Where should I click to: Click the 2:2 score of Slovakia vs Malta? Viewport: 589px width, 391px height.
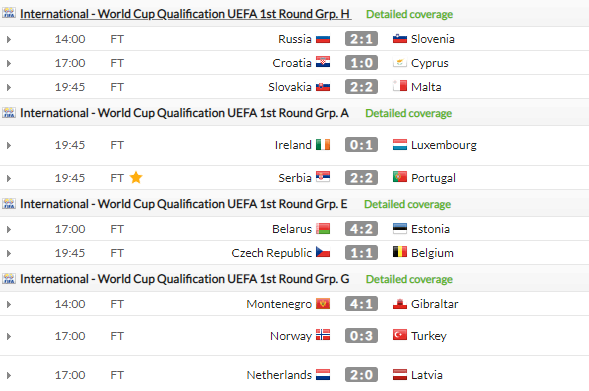(x=361, y=87)
